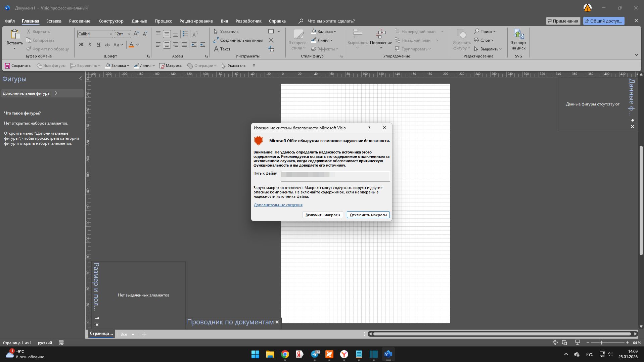Toggle underline (Ч) formatting

[x=98, y=45]
